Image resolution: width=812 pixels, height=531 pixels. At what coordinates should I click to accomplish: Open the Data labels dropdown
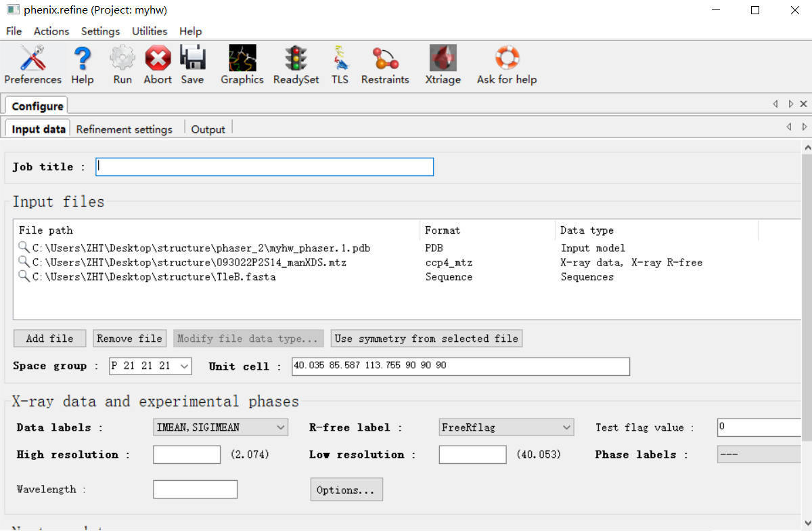[221, 427]
